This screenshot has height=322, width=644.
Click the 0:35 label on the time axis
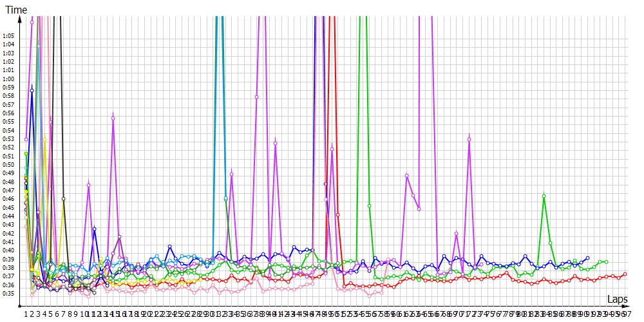(8, 294)
